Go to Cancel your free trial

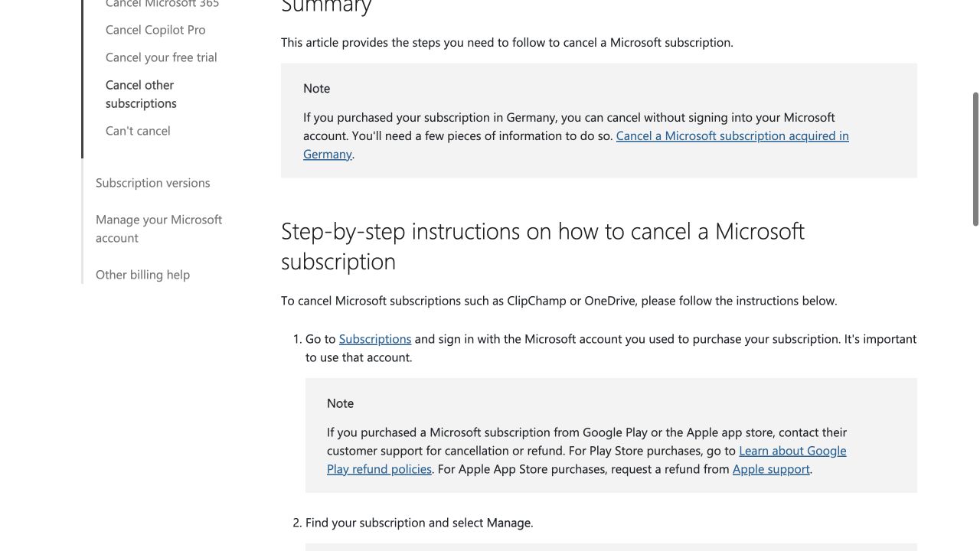[x=162, y=57]
